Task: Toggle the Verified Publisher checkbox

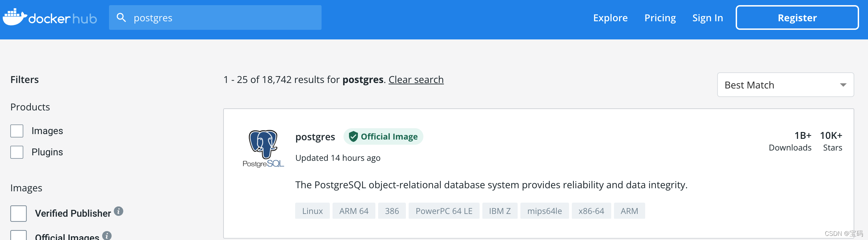Action: click(19, 214)
